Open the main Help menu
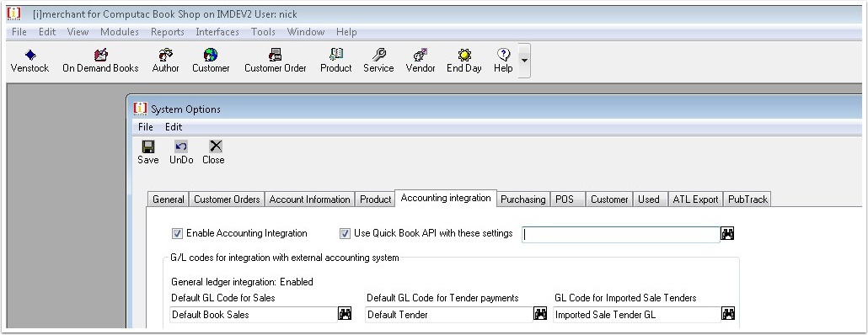This screenshot has height=335, width=868. (x=346, y=32)
